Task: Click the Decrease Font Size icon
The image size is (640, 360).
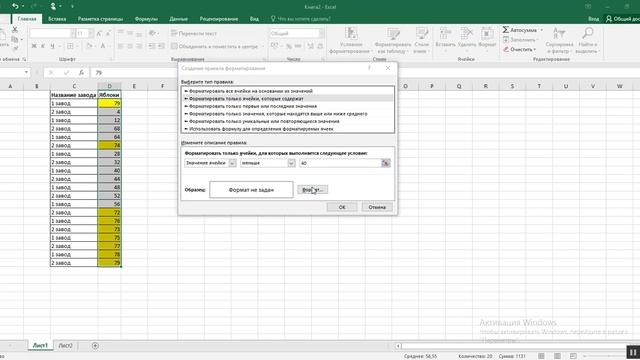Action: click(x=108, y=33)
